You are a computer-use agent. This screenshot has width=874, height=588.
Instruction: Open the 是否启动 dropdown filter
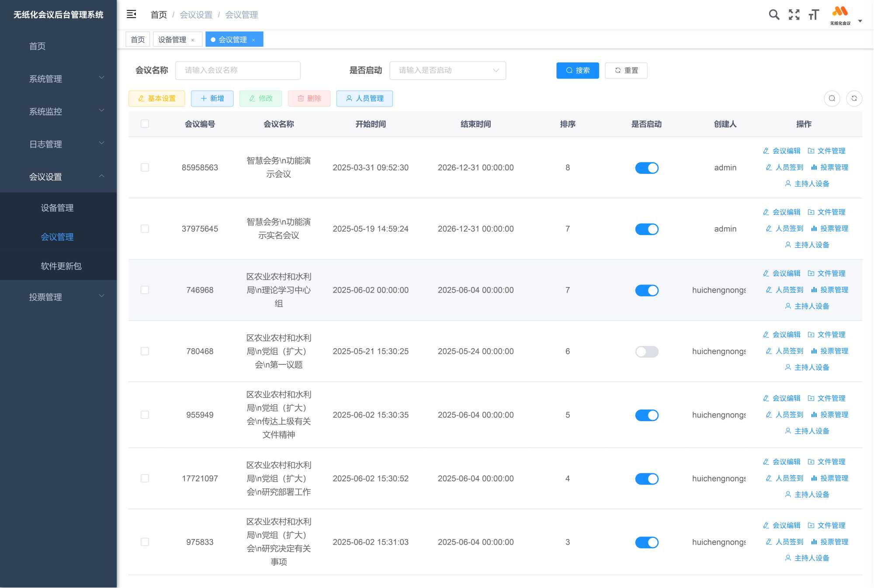coord(447,70)
